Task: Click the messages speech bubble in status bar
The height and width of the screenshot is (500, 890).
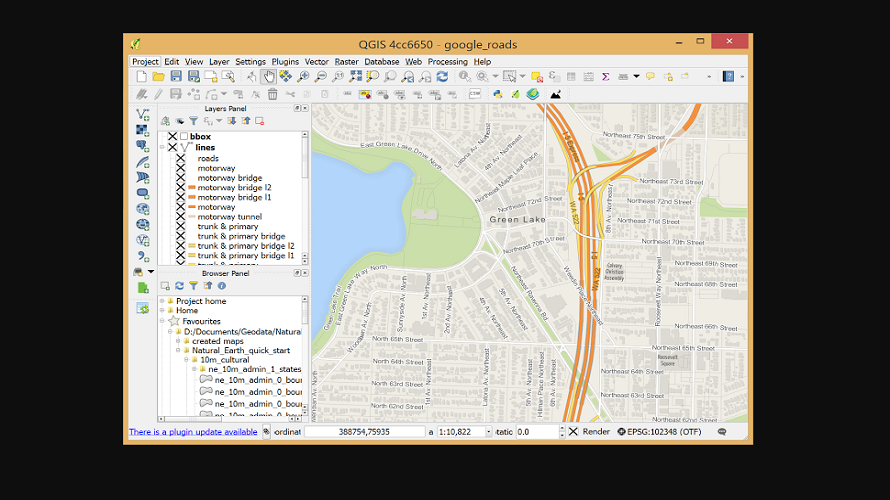Action: (722, 432)
